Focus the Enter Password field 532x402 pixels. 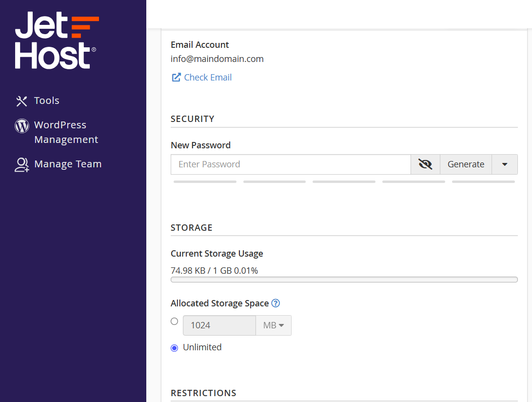point(291,164)
